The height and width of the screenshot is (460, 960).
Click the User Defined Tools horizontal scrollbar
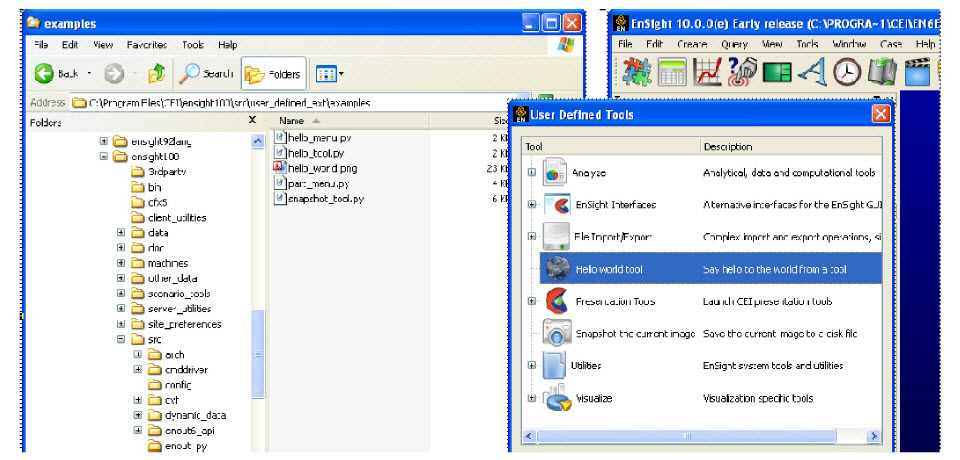click(701, 436)
